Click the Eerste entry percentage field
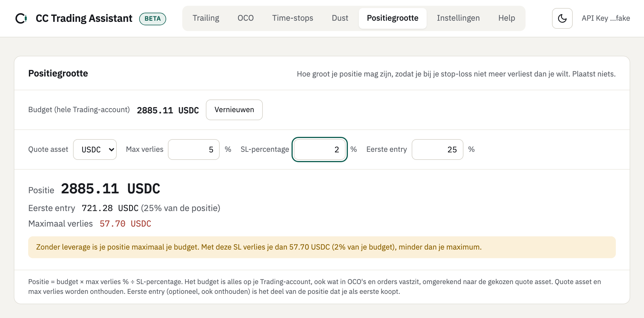The image size is (644, 318). 437,150
